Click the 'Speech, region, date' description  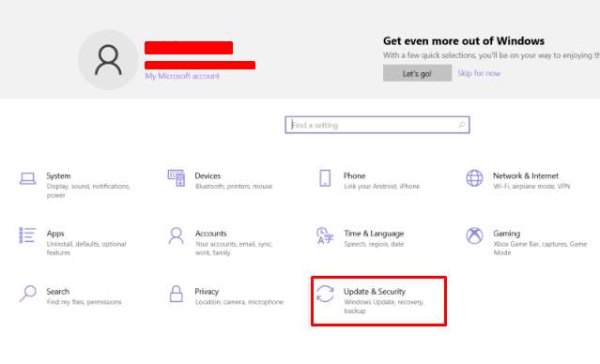point(374,244)
